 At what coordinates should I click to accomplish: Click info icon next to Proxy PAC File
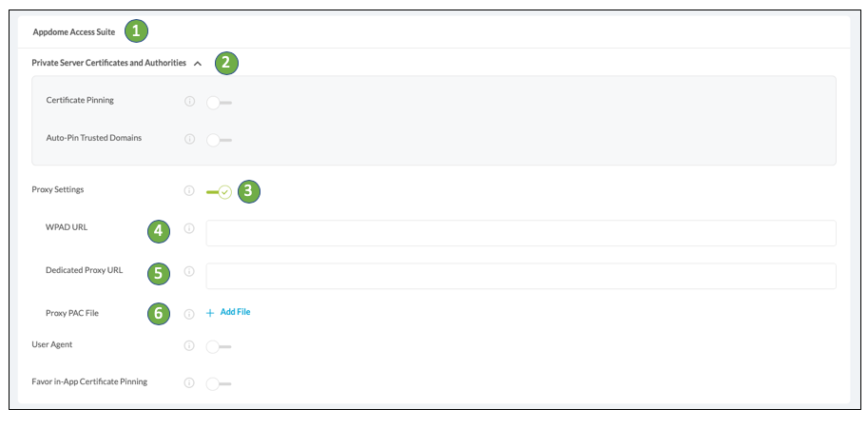189,313
